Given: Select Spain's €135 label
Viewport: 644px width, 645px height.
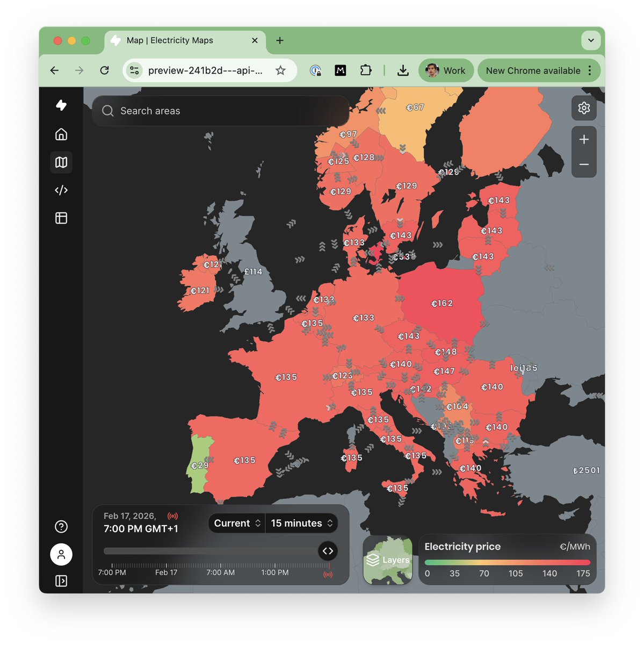Looking at the screenshot, I should coord(244,461).
